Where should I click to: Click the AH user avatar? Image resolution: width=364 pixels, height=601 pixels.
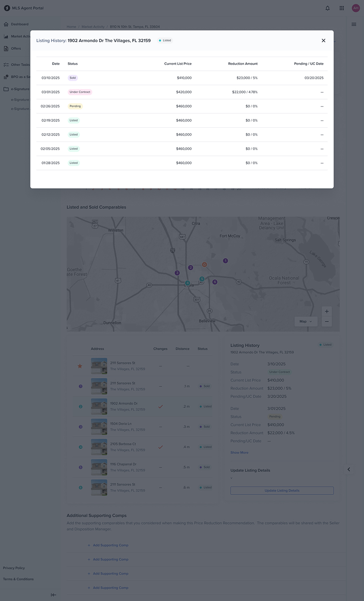pos(356,8)
